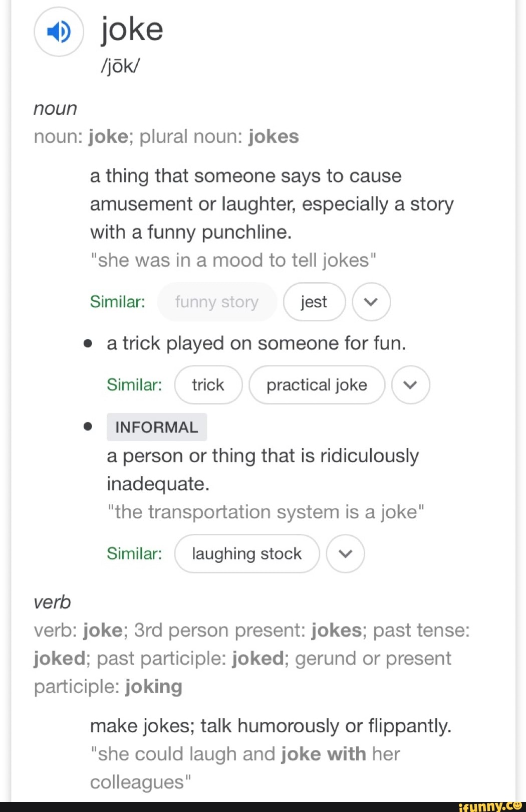Click the headword joke at the top
Viewport: 526px width, 812px height.
(131, 29)
